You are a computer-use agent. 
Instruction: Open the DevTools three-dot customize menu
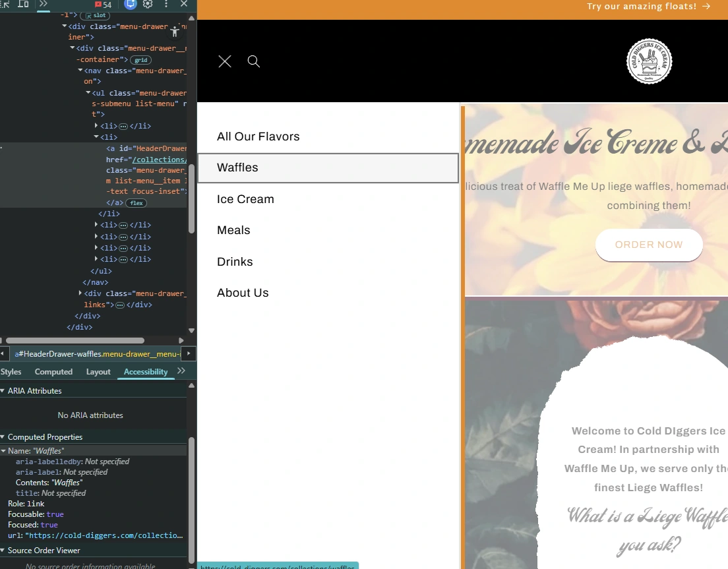click(166, 4)
